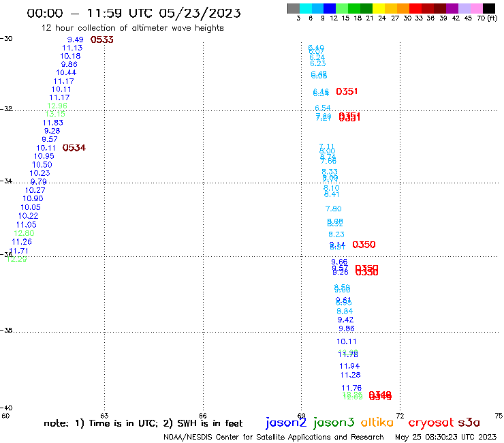Click the latitude axis label -38
This screenshot has width=504, height=443.
(6, 331)
